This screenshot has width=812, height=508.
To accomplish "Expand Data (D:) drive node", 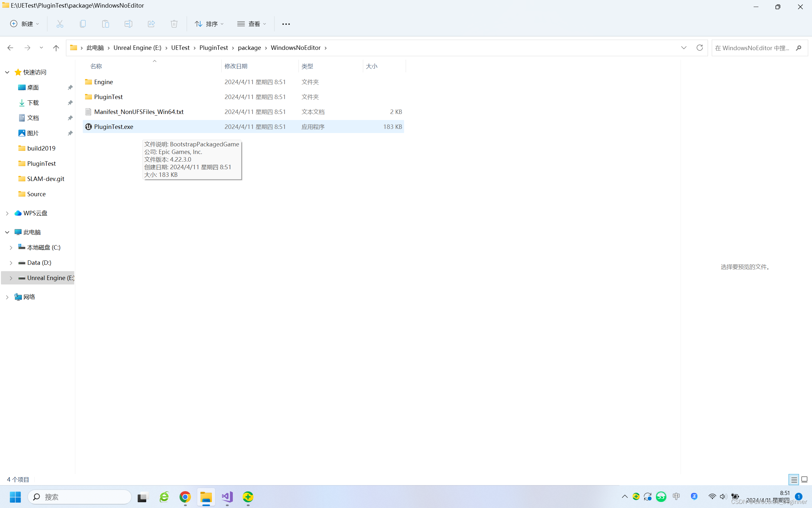I will [x=11, y=263].
